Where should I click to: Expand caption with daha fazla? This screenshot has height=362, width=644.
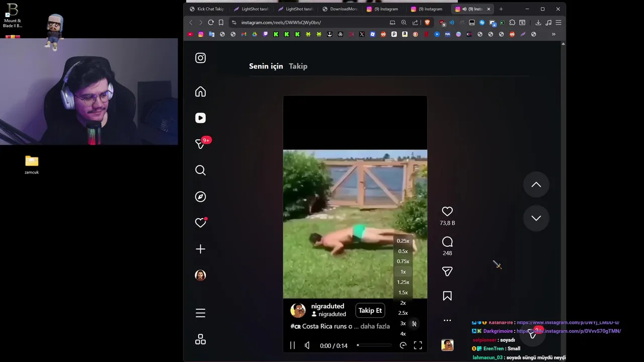tap(375, 326)
